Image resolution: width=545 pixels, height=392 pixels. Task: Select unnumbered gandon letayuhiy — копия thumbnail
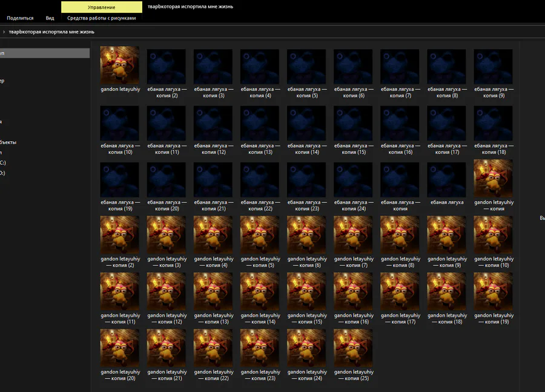(493, 179)
